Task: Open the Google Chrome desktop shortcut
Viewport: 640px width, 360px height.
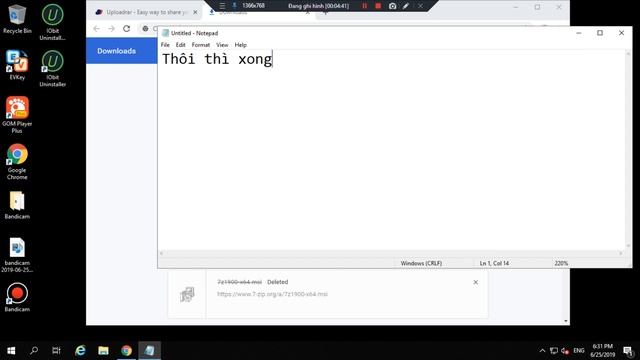Action: tap(17, 162)
